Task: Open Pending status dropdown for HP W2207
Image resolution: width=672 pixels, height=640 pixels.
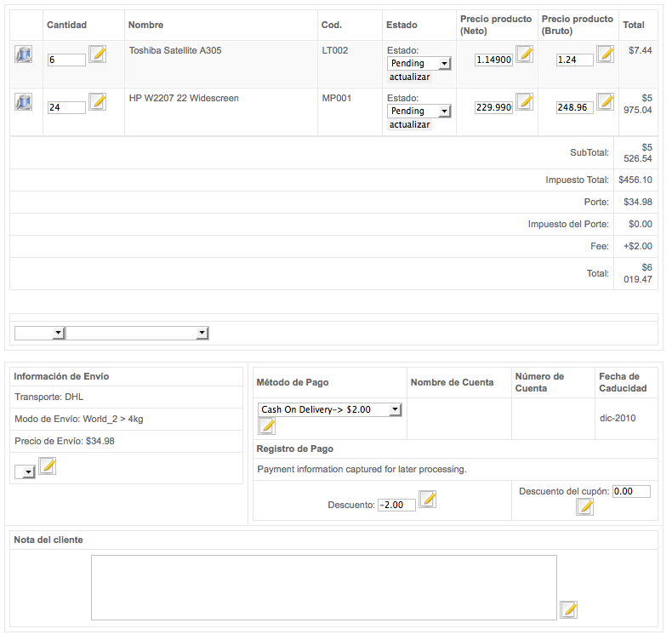Action: (x=419, y=111)
